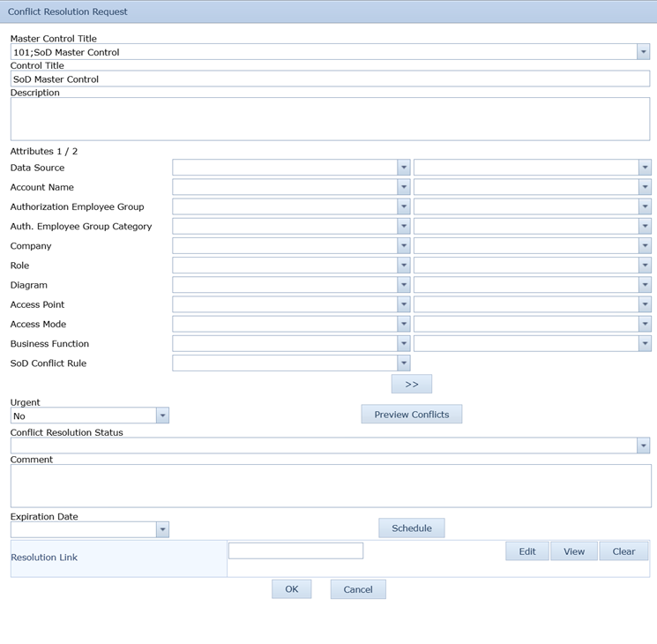Expand the second Role dropdown
This screenshot has width=657, height=644.
[645, 266]
